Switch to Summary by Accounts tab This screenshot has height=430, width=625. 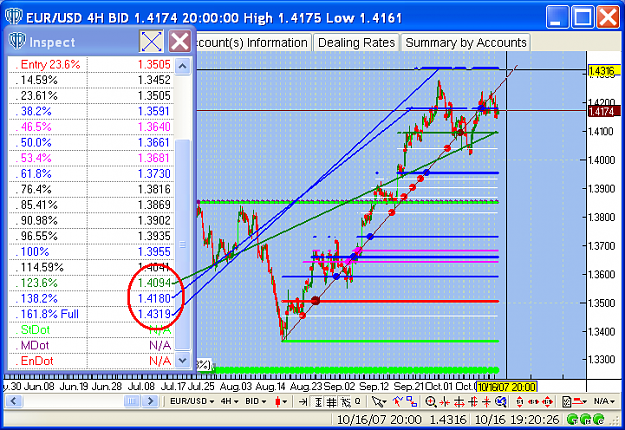tap(466, 43)
